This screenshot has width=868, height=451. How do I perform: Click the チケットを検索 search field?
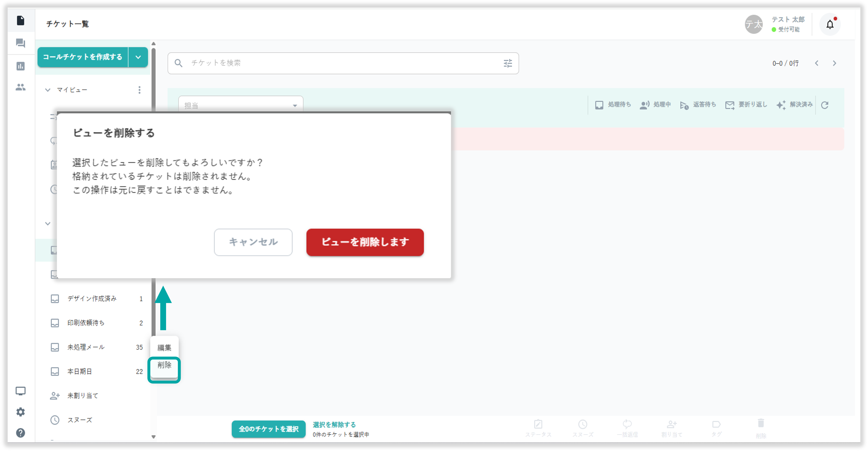coord(337,63)
